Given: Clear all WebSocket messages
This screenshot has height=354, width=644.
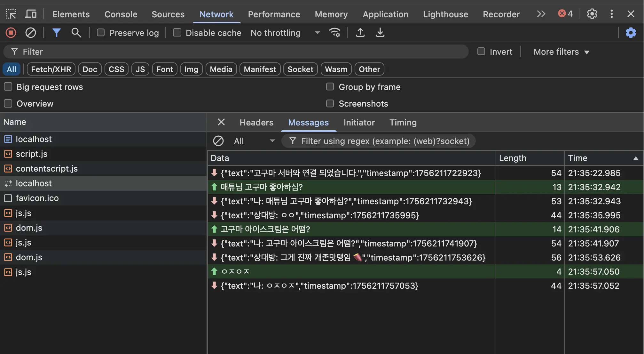Looking at the screenshot, I should point(218,141).
